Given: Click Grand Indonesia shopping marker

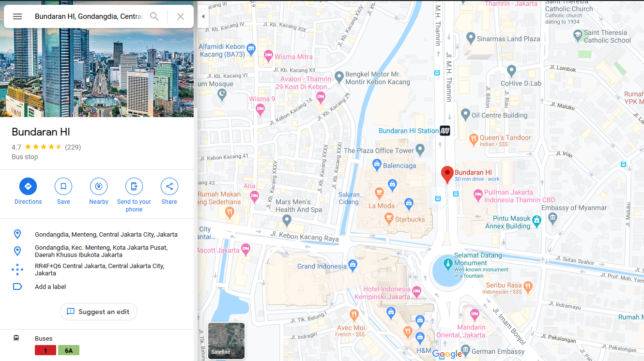Looking at the screenshot, I should [x=353, y=266].
